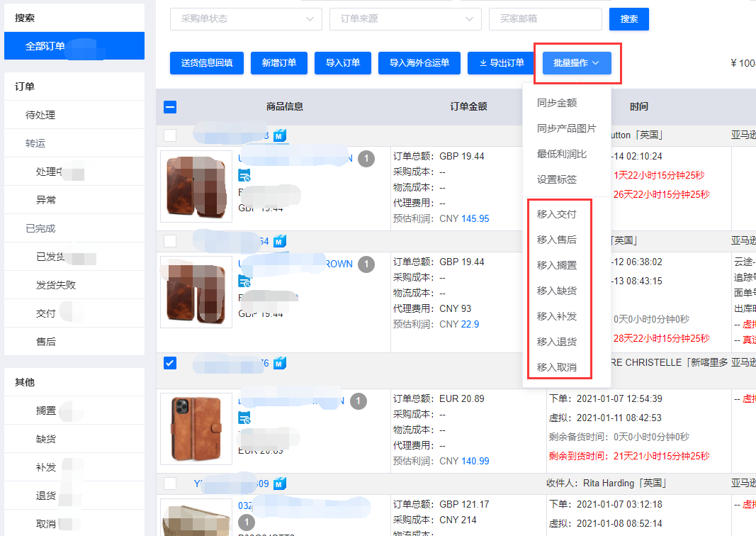The height and width of the screenshot is (536, 756).
Task: Toggle the select-all checkbox in the table header
Action: 170,107
